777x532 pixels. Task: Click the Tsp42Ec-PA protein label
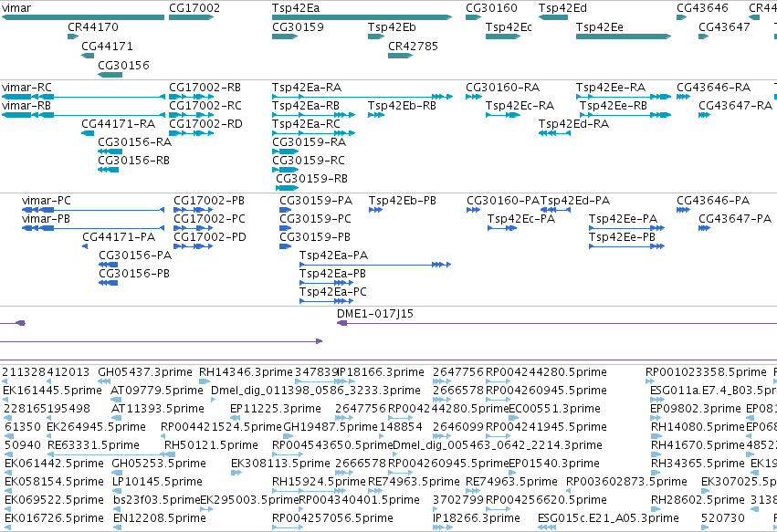coord(521,219)
